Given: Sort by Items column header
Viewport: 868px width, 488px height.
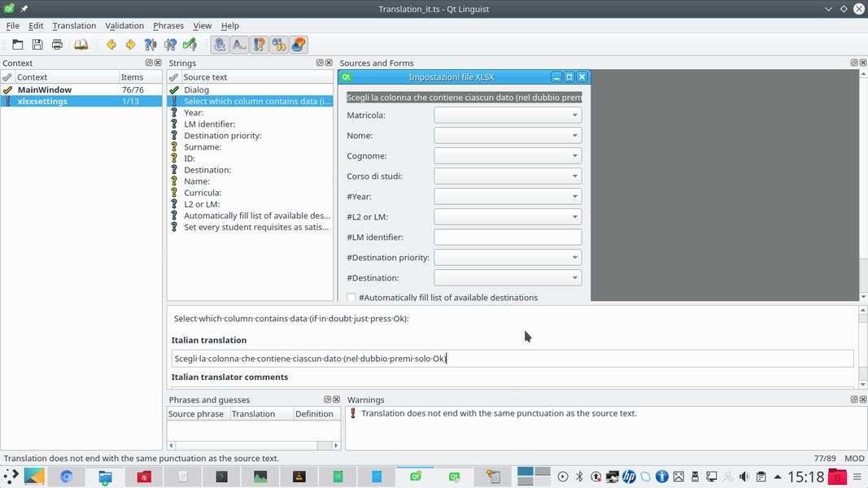Looking at the screenshot, I should click(141, 77).
